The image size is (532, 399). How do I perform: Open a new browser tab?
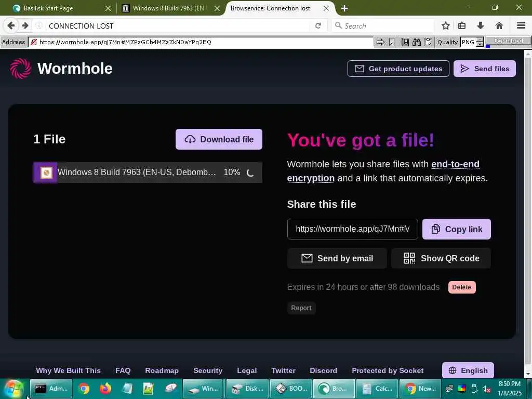click(x=344, y=8)
